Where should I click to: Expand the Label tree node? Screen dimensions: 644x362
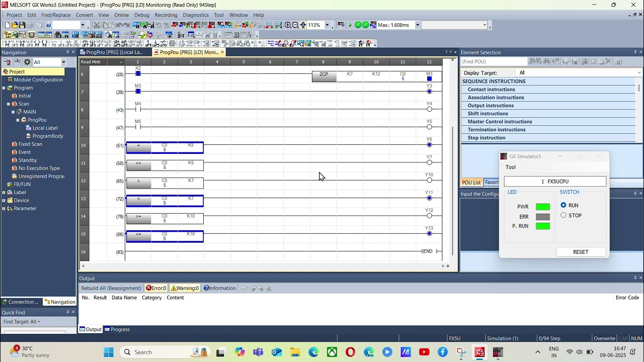click(4, 193)
